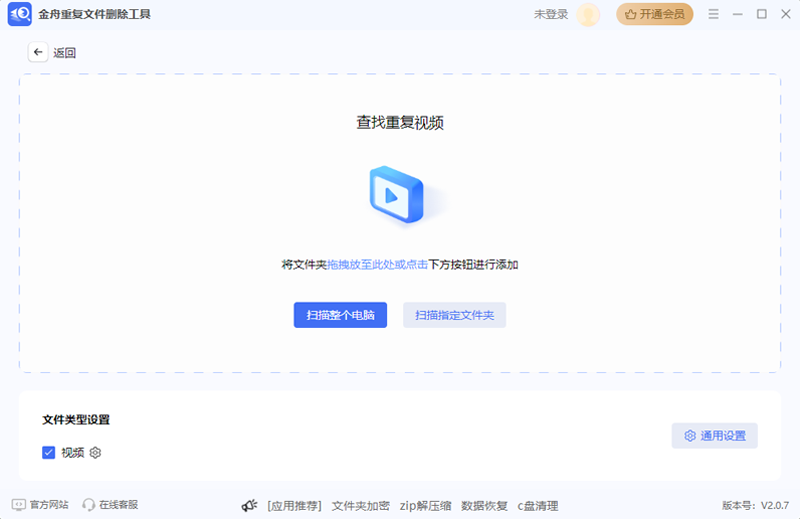Uncheck the 视频 file type checkbox
This screenshot has width=800, height=519.
[48, 453]
